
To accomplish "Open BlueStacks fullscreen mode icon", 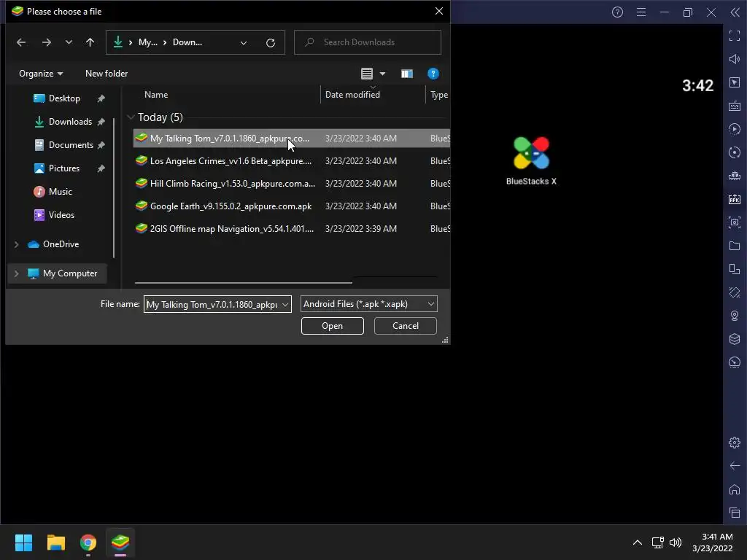I will (x=734, y=36).
